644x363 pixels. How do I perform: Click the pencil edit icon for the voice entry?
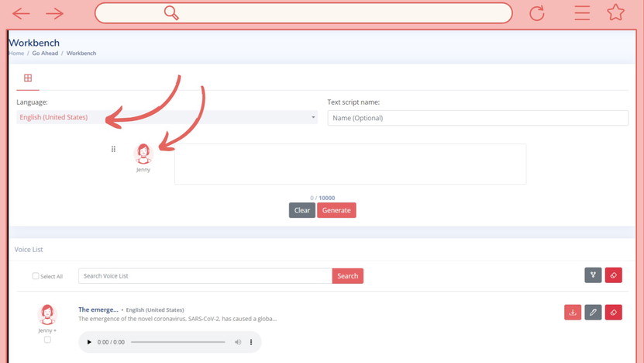(x=593, y=312)
